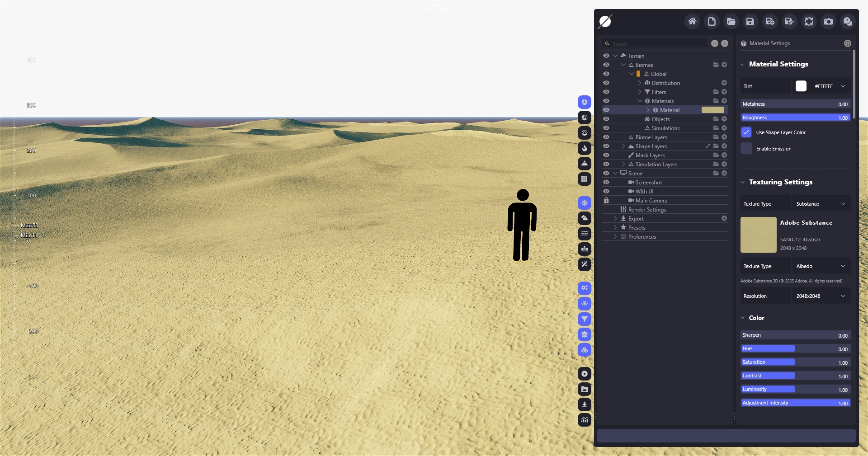The width and height of the screenshot is (868, 456).
Task: Click the download icon in viewport sidebar
Action: click(585, 404)
